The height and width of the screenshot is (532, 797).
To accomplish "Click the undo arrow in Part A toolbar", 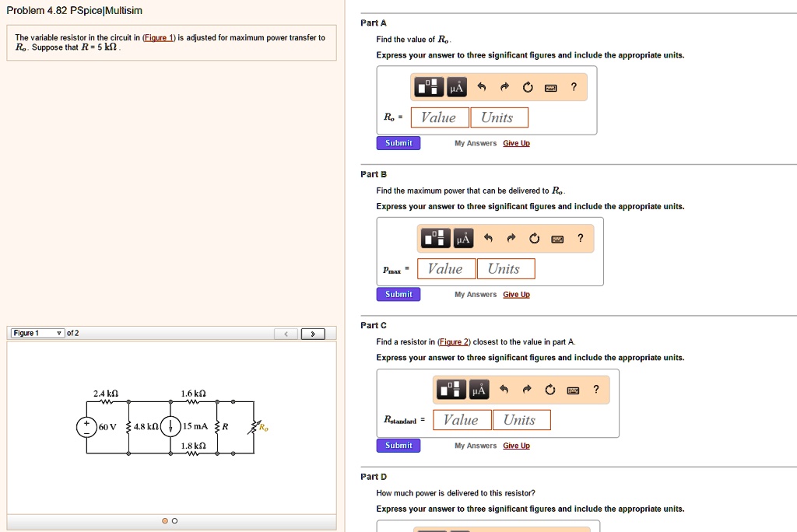I will pyautogui.click(x=481, y=87).
